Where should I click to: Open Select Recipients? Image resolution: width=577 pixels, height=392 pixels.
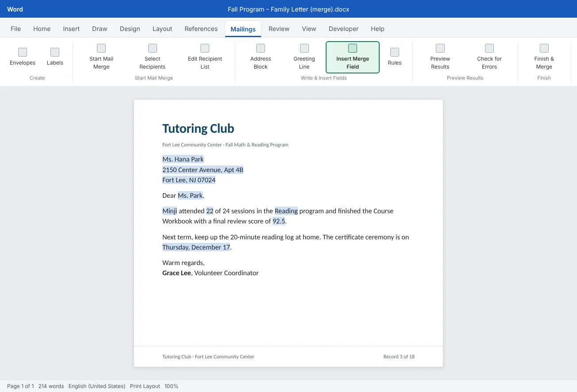click(152, 57)
